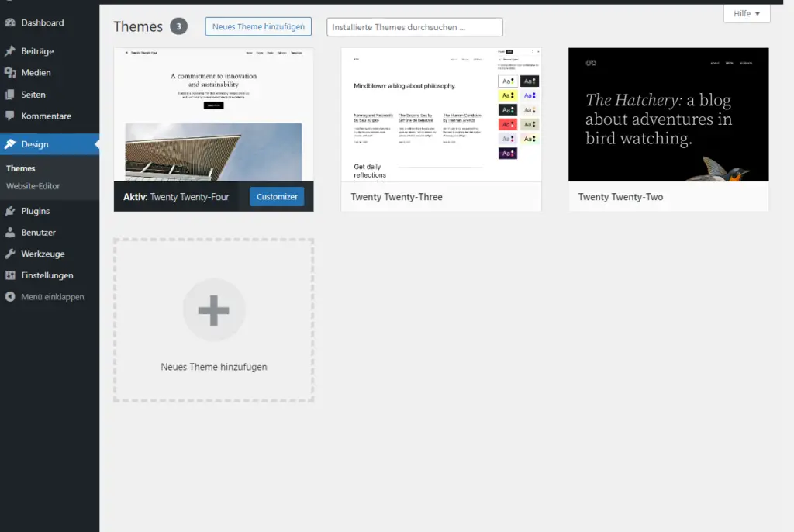Viewport: 794px width, 532px height.
Task: Click the Einstellungen sliders icon
Action: coord(10,275)
